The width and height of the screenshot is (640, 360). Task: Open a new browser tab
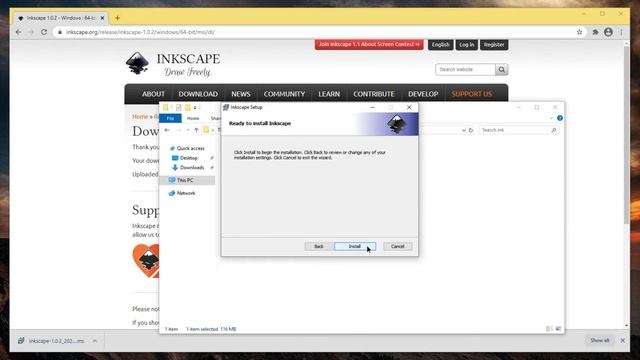(x=117, y=18)
